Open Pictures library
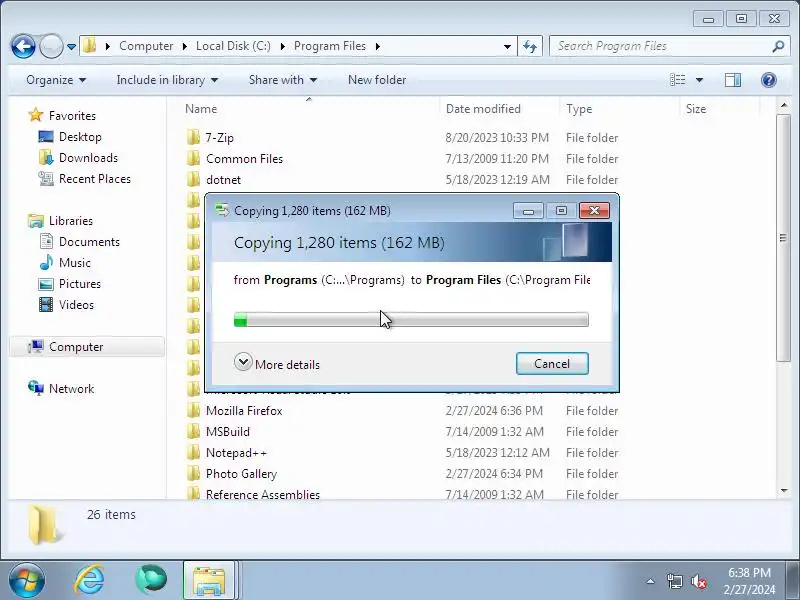Screen dimensions: 800x600 (x=80, y=284)
